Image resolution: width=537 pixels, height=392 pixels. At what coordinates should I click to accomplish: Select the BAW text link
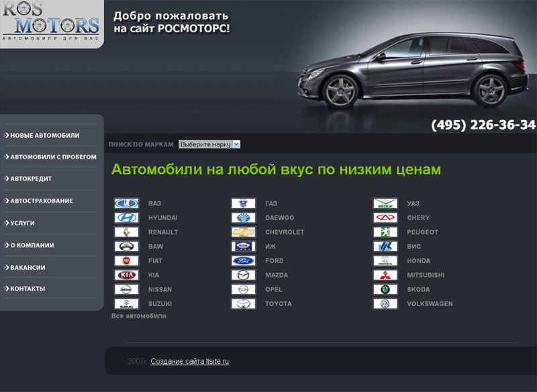pos(156,246)
